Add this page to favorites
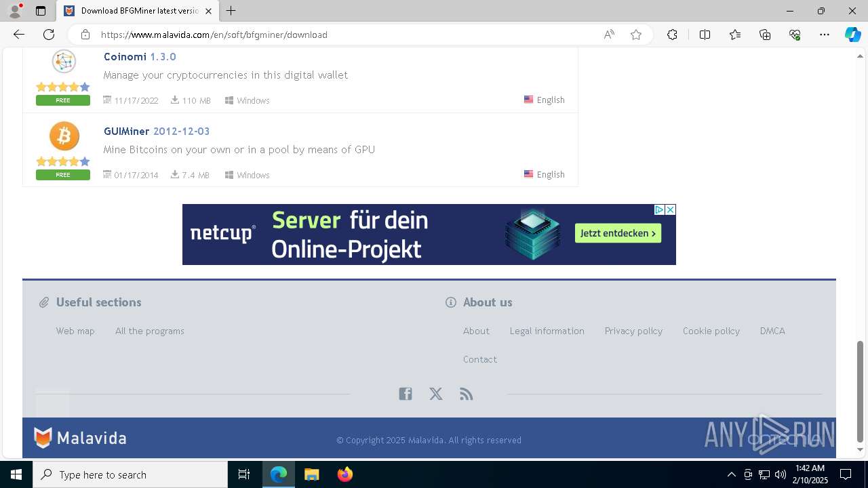The width and height of the screenshot is (868, 488). pyautogui.click(x=636, y=35)
